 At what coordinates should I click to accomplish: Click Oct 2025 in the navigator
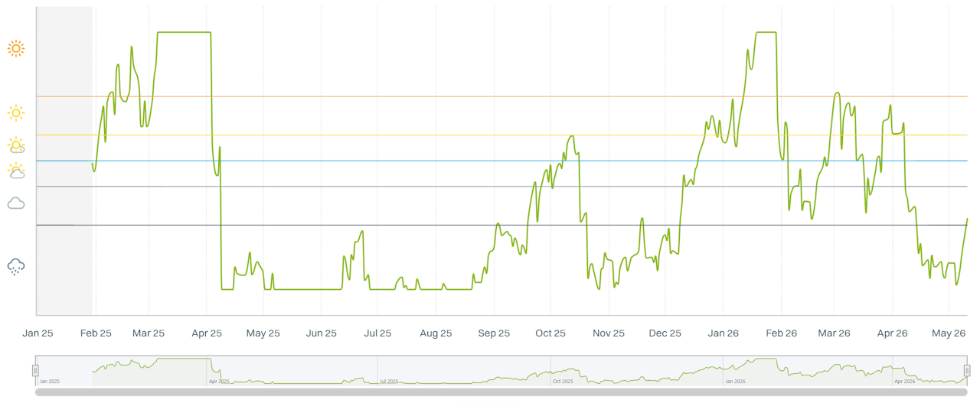coord(562,381)
